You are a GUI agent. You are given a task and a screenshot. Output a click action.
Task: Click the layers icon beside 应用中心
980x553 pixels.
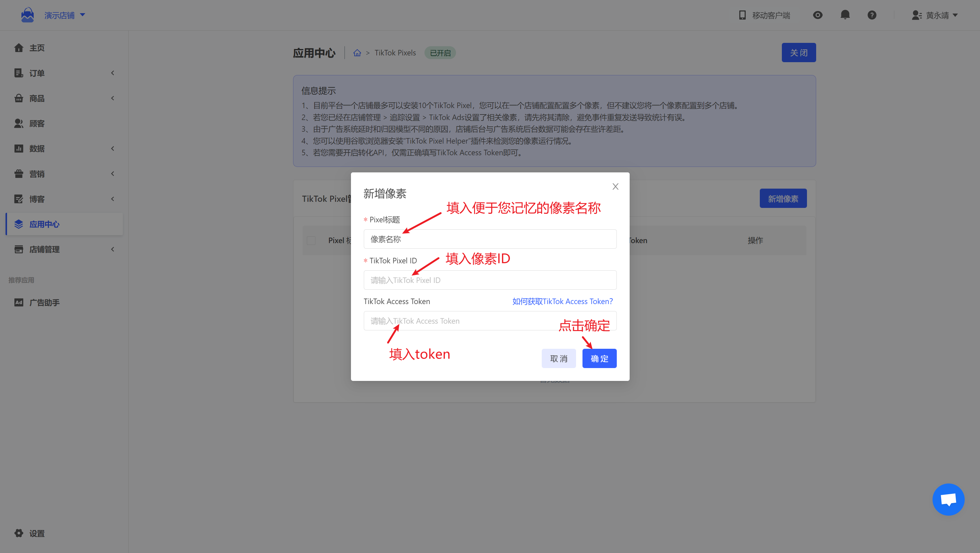coord(19,224)
